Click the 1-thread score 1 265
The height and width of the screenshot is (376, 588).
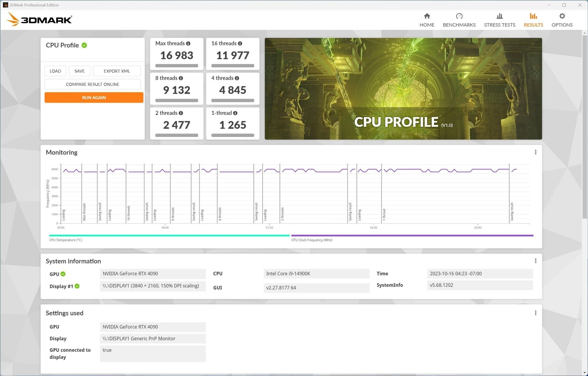pos(232,125)
